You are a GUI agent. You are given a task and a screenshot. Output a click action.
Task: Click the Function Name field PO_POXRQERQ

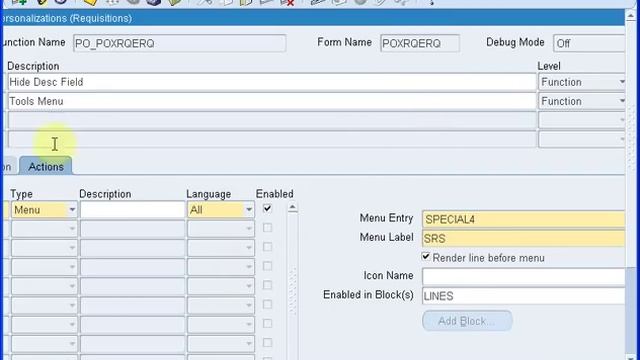pyautogui.click(x=180, y=43)
